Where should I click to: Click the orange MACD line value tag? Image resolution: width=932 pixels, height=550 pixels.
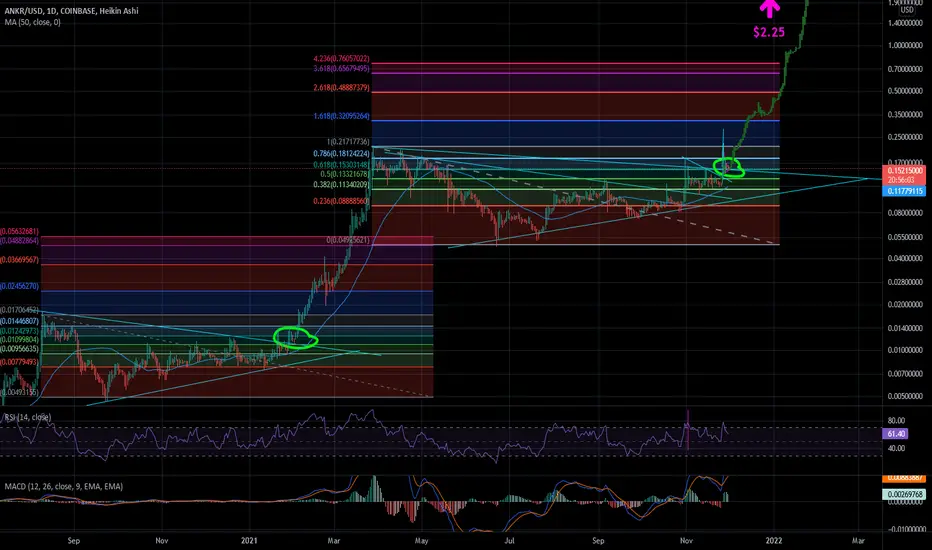tap(905, 478)
